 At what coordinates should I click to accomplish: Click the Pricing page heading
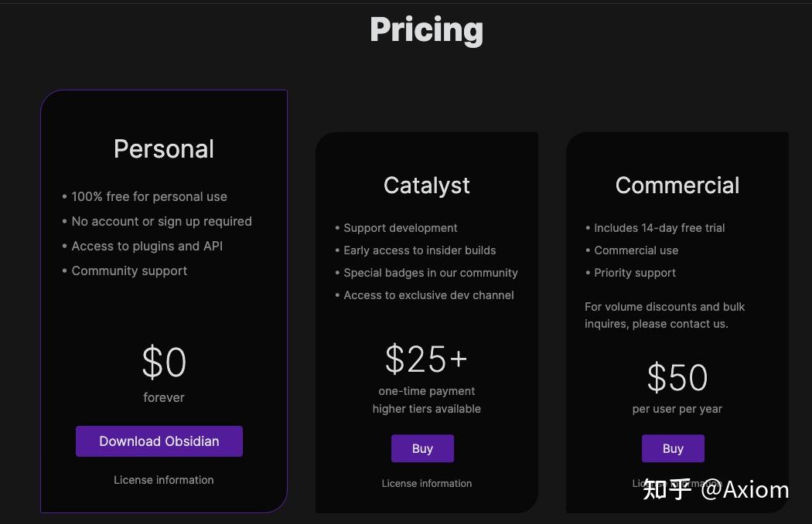426,30
